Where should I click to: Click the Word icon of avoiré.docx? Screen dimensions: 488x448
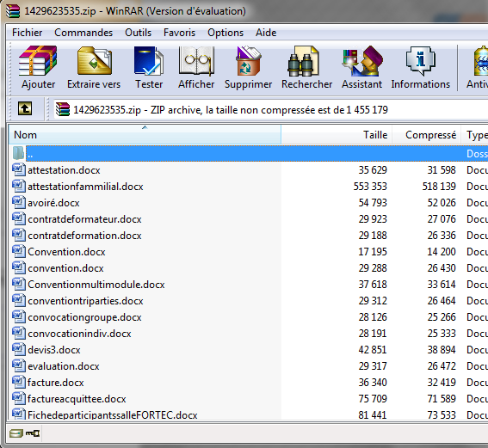tap(19, 202)
